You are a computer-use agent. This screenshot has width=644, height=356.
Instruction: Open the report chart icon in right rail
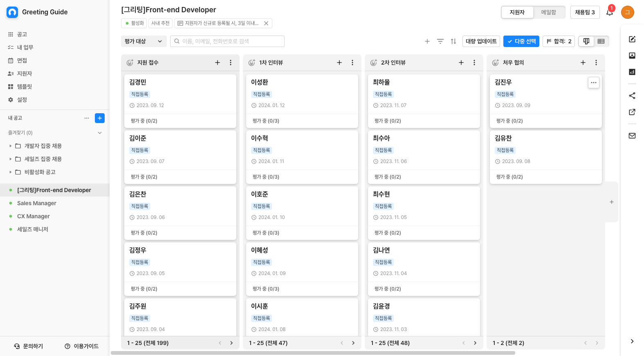pyautogui.click(x=632, y=72)
